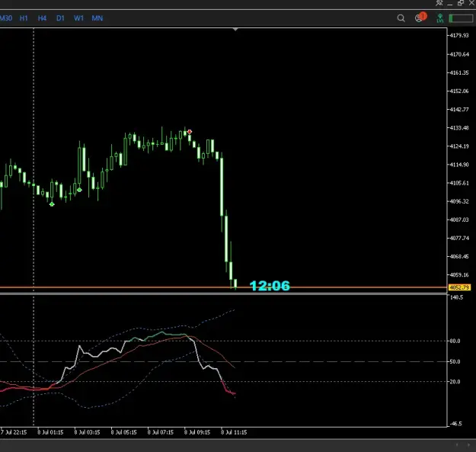
Task: Click the 4059.16 price scale value
Action: pyautogui.click(x=459, y=275)
